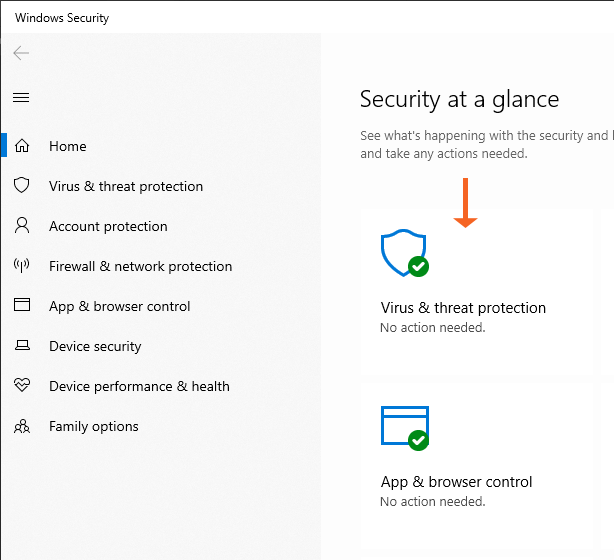Expand the hamburger navigation menu

tap(21, 97)
